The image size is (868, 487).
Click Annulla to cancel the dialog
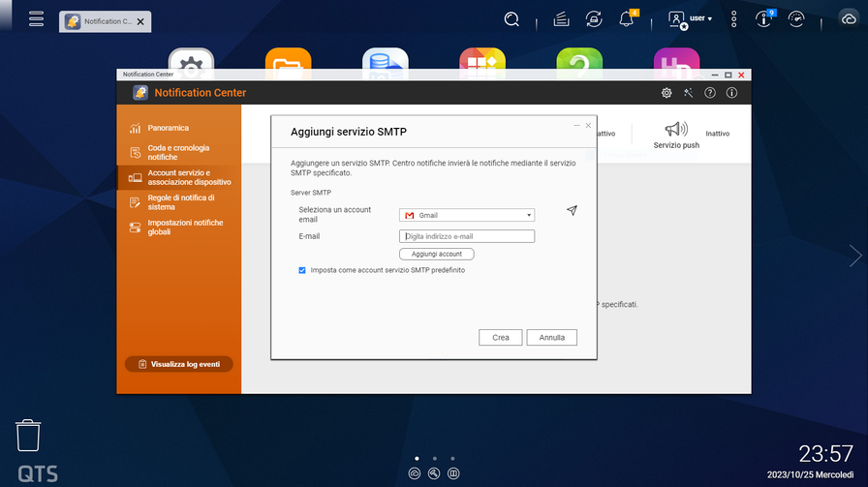pos(552,338)
